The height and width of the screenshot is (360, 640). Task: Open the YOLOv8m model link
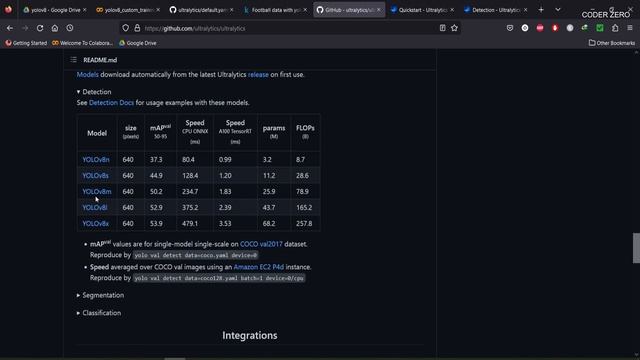[97, 191]
